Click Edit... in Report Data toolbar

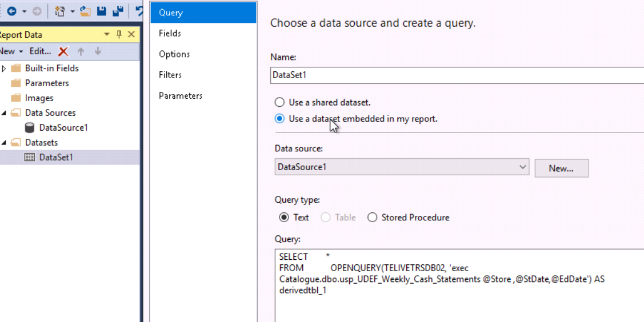40,51
